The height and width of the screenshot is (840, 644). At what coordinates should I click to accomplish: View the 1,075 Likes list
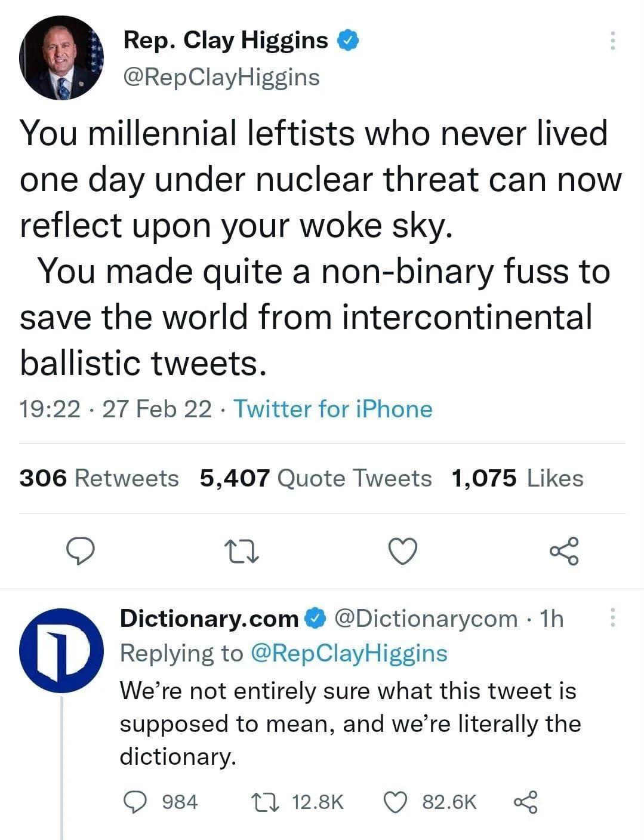tap(517, 478)
